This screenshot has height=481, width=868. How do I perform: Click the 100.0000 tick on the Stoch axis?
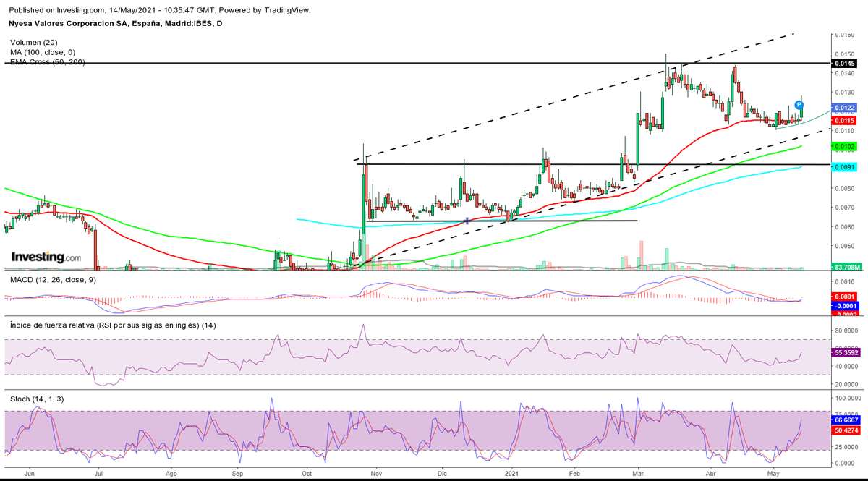pos(848,398)
